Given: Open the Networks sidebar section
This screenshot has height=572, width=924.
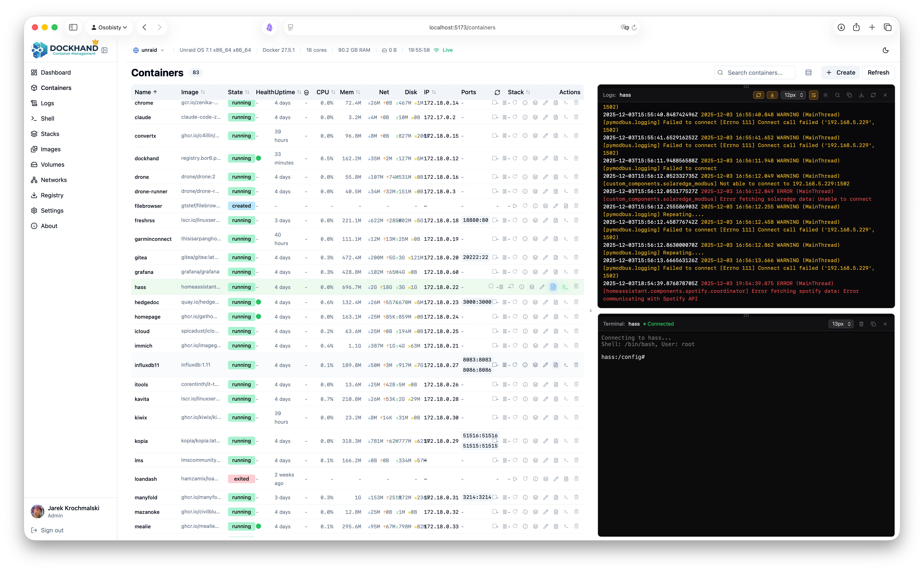Looking at the screenshot, I should [x=54, y=180].
